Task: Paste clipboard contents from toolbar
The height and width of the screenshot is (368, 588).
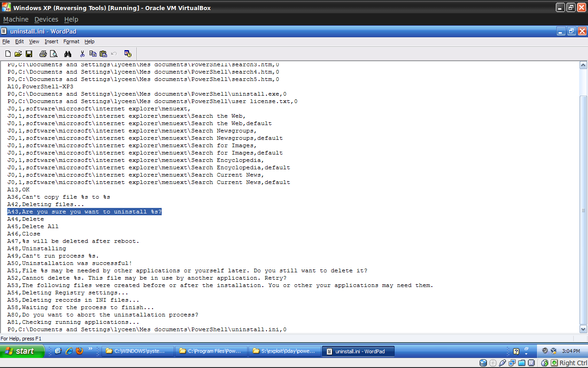Action: (103, 54)
